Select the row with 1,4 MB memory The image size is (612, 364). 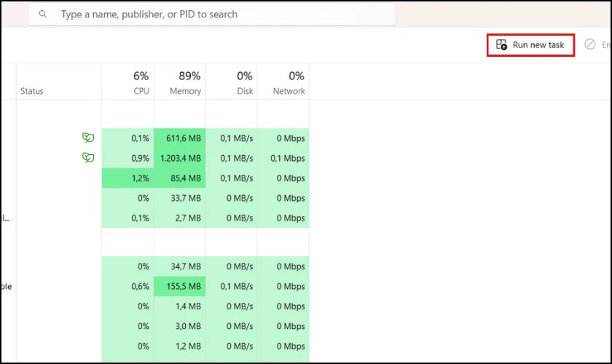pos(155,306)
